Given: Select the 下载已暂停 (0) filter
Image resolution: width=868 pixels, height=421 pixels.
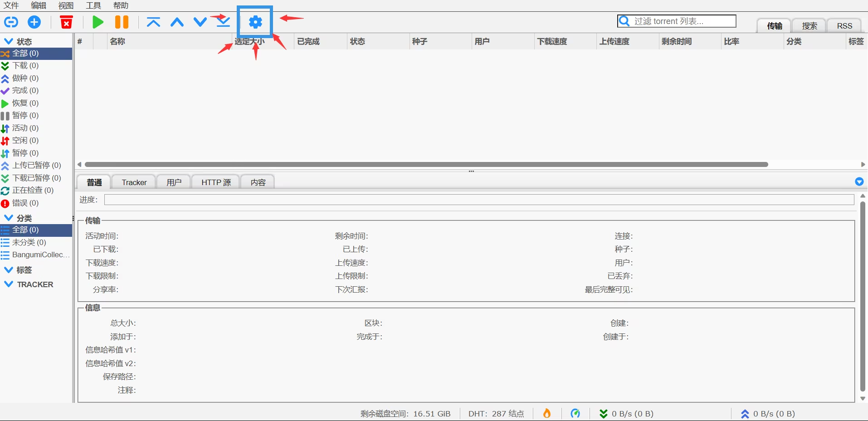Looking at the screenshot, I should (36, 178).
